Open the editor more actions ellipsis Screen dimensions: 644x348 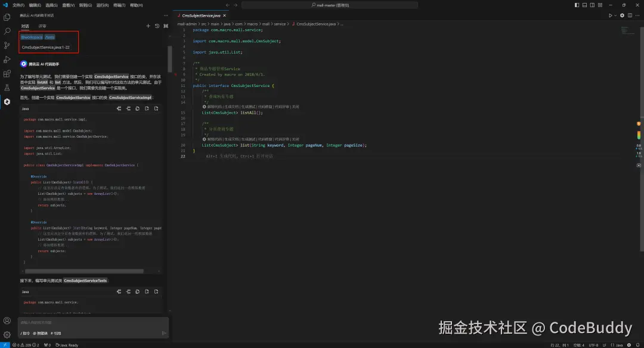click(x=637, y=15)
